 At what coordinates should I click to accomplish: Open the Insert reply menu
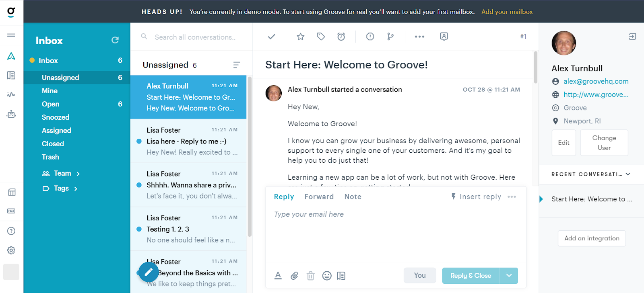point(476,197)
